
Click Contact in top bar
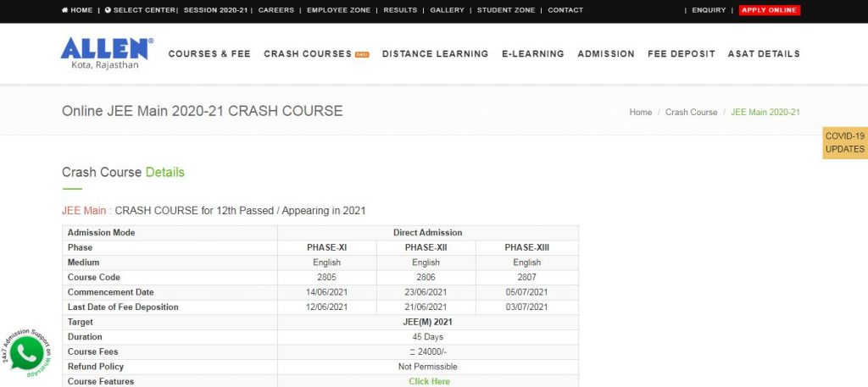point(565,10)
